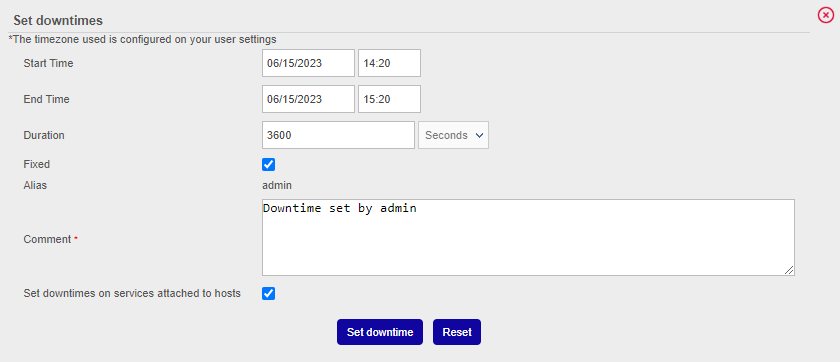Click the 'Set downtimes' heading
The height and width of the screenshot is (362, 840).
coord(58,20)
